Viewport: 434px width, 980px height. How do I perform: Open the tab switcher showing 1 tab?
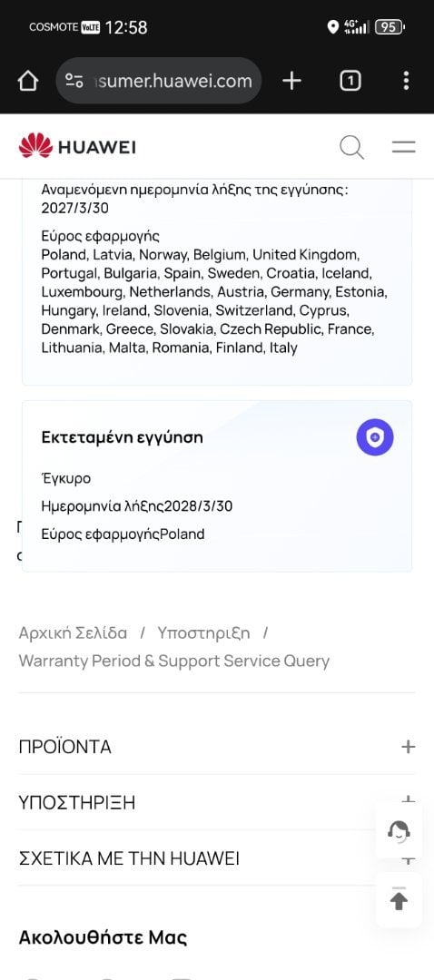coord(350,81)
